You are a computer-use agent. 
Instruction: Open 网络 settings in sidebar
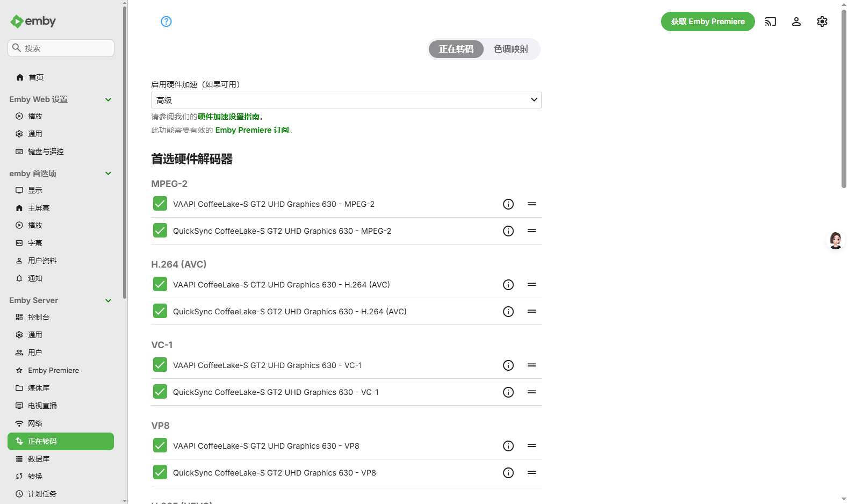tap(61, 423)
